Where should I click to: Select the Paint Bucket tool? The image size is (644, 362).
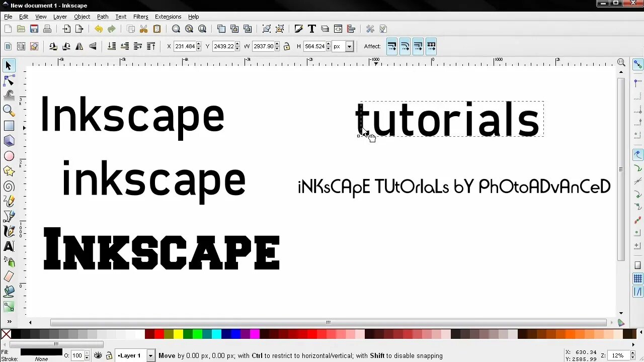(9, 291)
